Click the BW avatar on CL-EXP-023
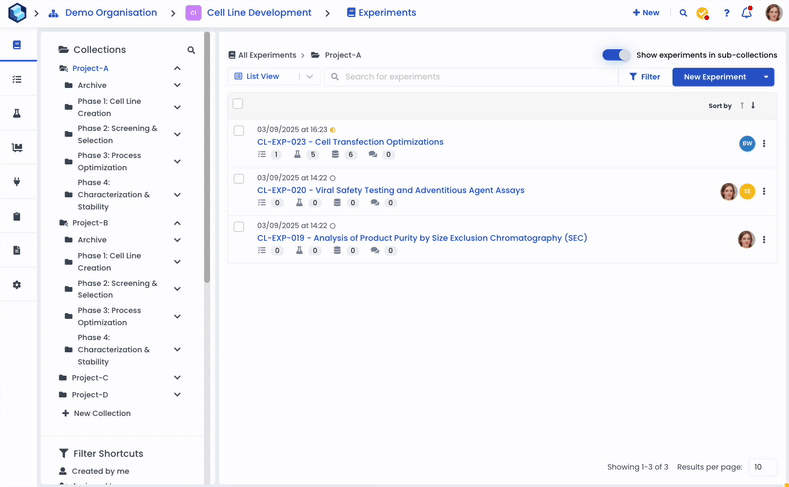 coord(747,143)
